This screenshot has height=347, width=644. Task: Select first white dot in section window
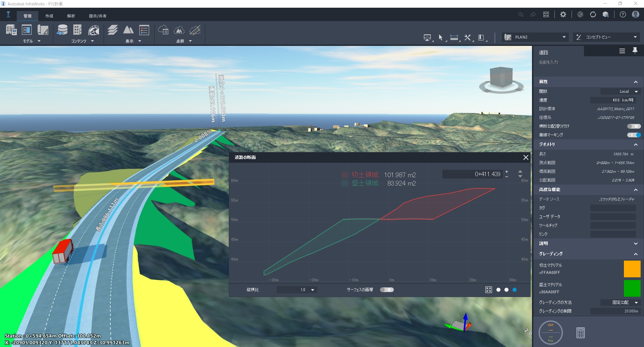pos(498,290)
